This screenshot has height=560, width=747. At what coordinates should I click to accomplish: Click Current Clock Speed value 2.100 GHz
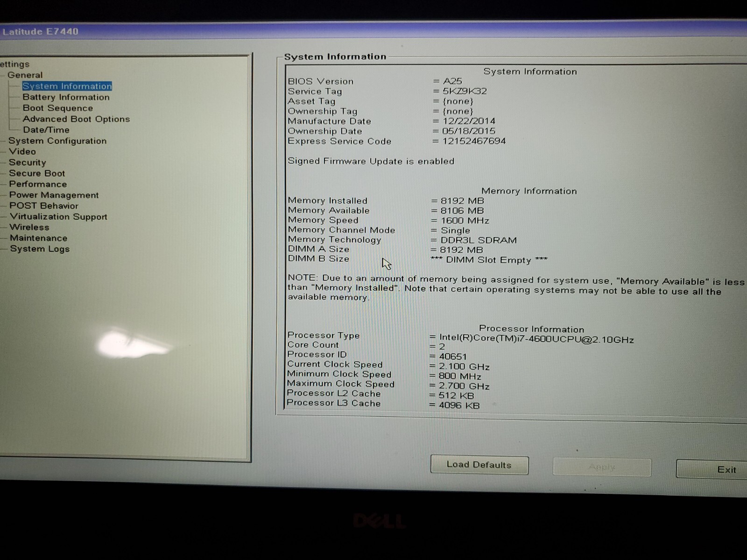[x=464, y=366]
